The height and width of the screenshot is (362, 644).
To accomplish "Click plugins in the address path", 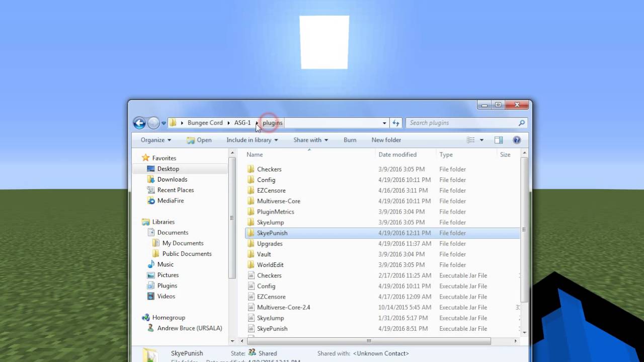I will (273, 123).
